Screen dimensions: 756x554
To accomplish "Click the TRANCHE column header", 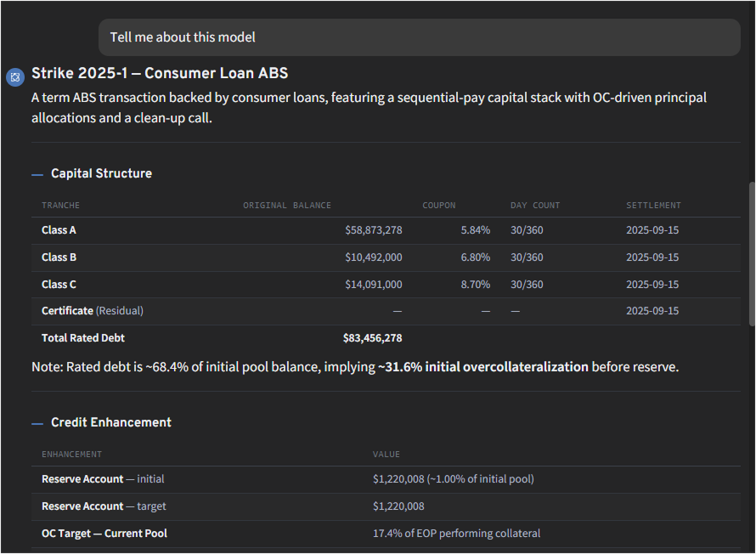I will [61, 206].
